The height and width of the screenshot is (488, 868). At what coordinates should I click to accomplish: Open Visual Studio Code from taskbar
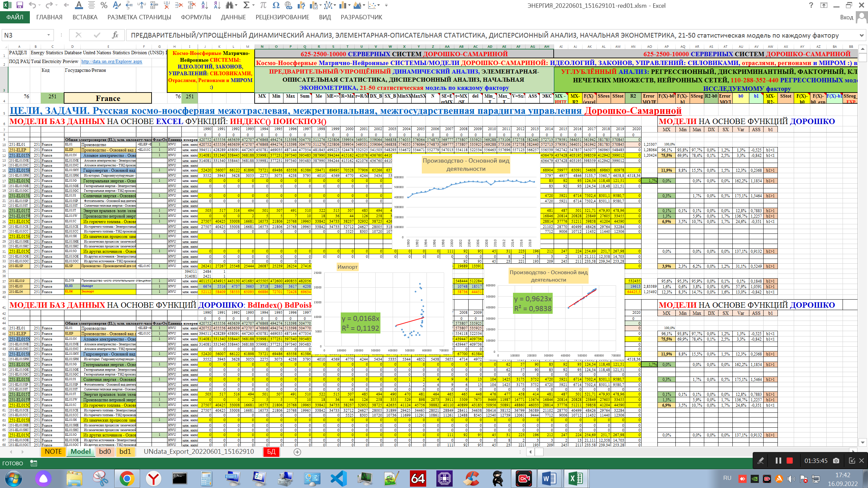[339, 479]
